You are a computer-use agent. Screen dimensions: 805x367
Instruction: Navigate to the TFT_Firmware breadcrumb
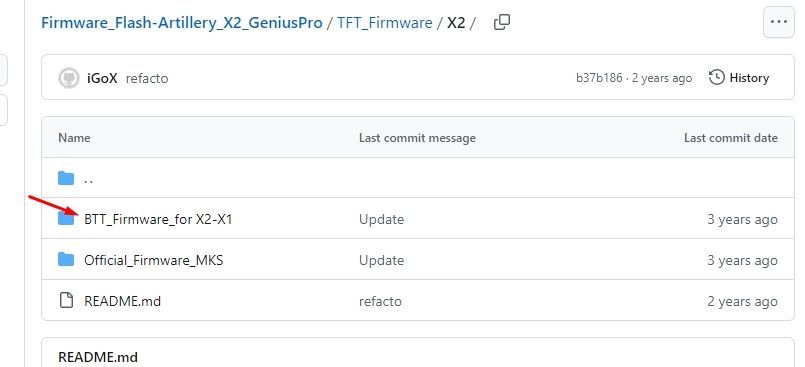pyautogui.click(x=385, y=23)
